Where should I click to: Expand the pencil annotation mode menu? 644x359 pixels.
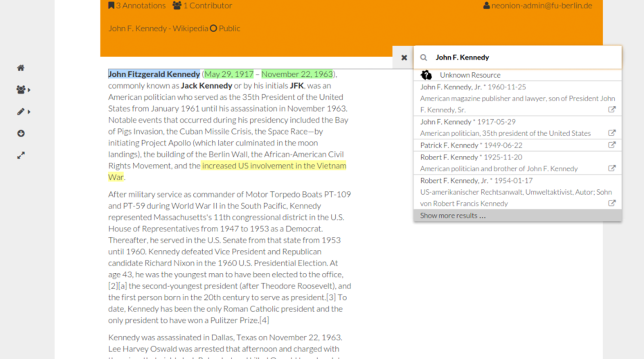(x=22, y=112)
